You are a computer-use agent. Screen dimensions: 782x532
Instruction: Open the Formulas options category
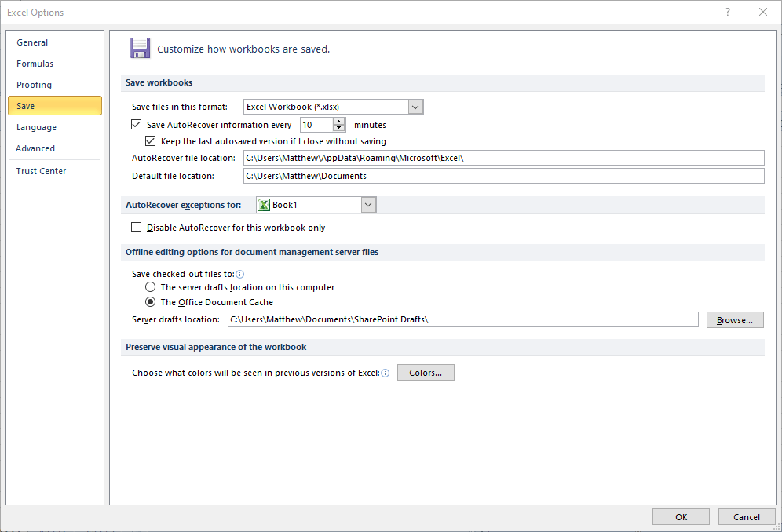click(35, 64)
